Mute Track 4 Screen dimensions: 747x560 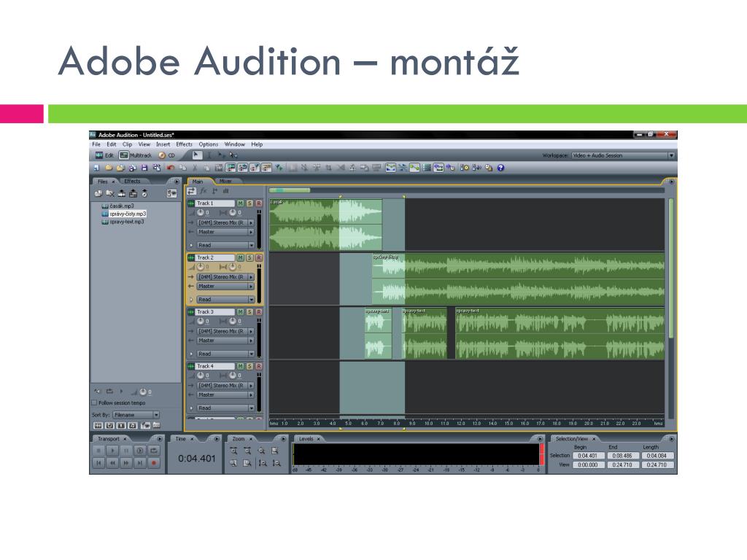[241, 366]
